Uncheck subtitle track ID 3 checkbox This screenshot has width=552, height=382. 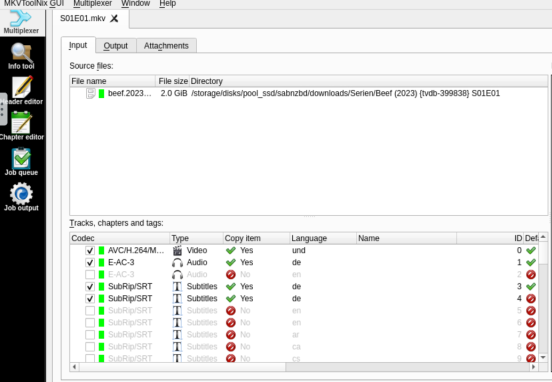[x=90, y=286]
